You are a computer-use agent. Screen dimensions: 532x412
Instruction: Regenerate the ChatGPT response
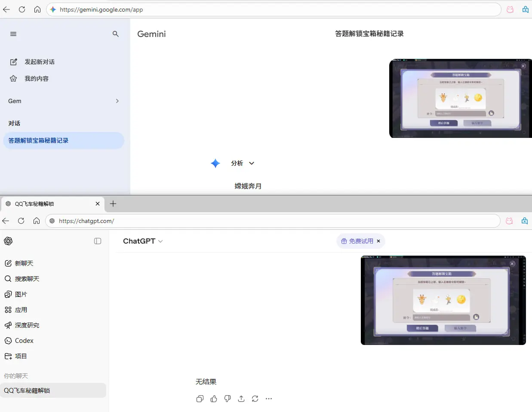click(x=255, y=399)
